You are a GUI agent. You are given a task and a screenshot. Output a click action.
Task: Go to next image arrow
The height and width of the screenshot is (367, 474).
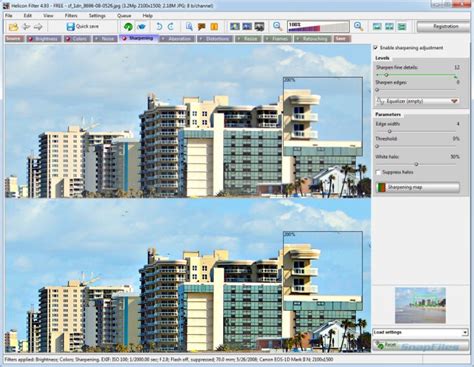point(38,27)
